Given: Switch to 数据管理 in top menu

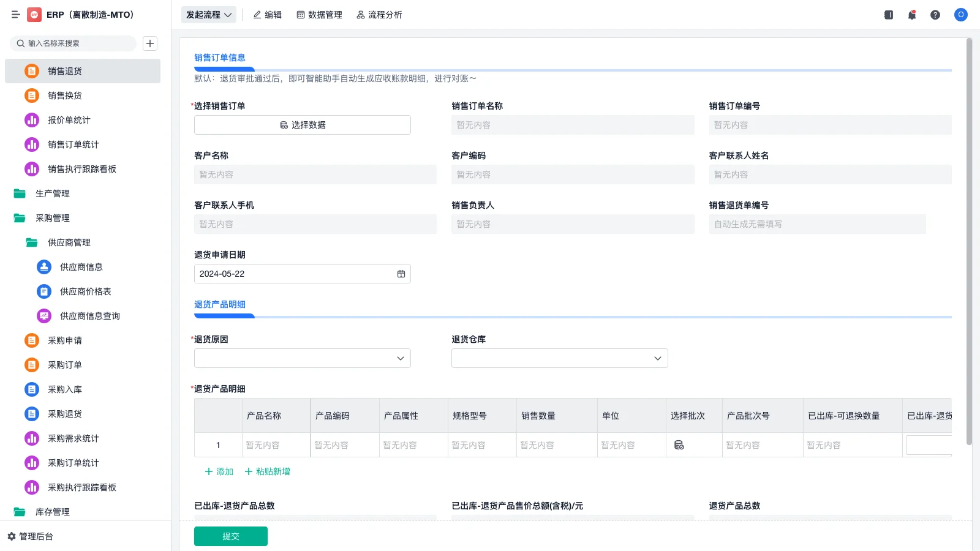Looking at the screenshot, I should (319, 15).
